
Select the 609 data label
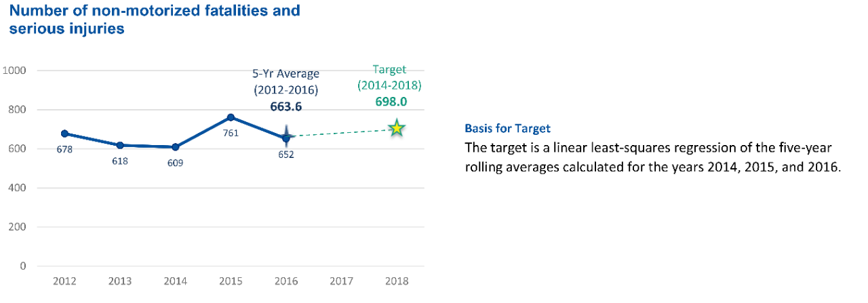[175, 163]
